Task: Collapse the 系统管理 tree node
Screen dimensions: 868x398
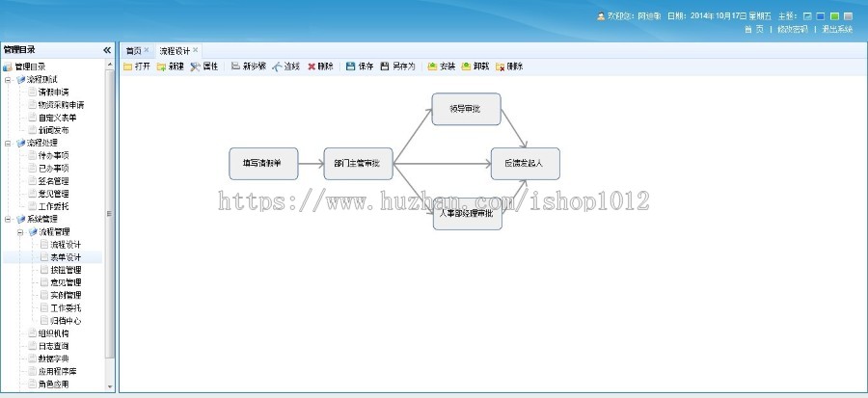Action: coord(8,220)
